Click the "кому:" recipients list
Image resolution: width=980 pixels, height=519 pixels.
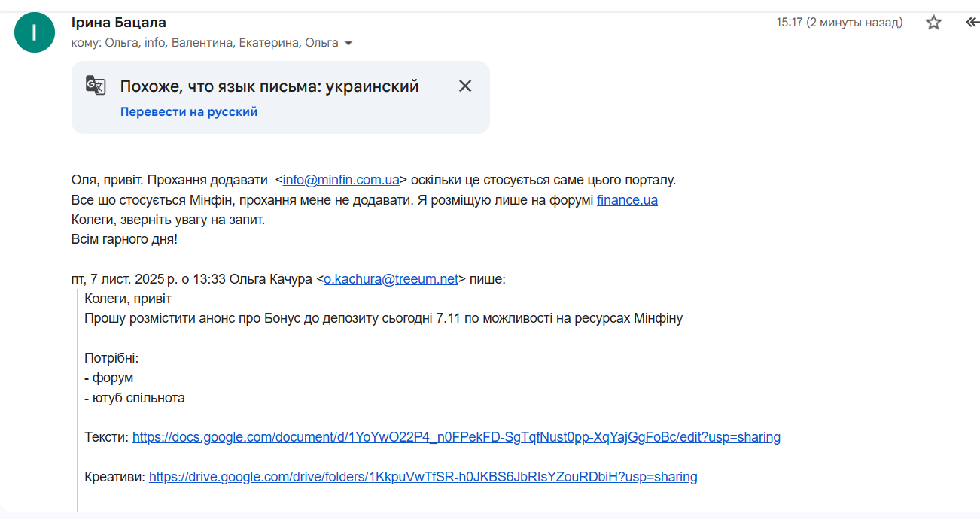pyautogui.click(x=205, y=43)
